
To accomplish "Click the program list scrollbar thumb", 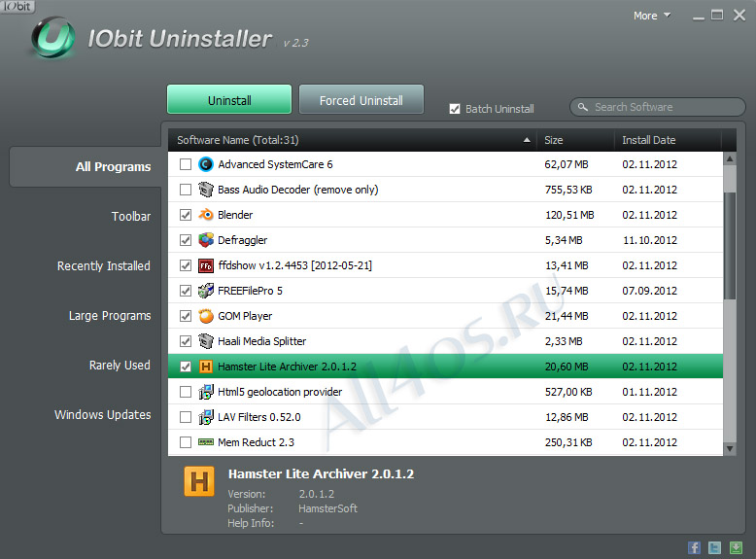I will [x=730, y=246].
